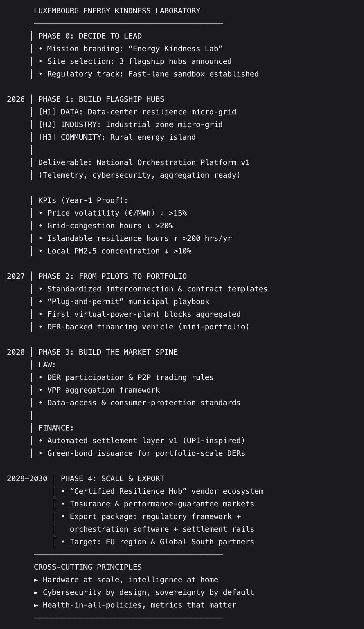Viewport: 364px width, 629px height.
Task: Click the "LAW:" subsection label
Action: 47,365
